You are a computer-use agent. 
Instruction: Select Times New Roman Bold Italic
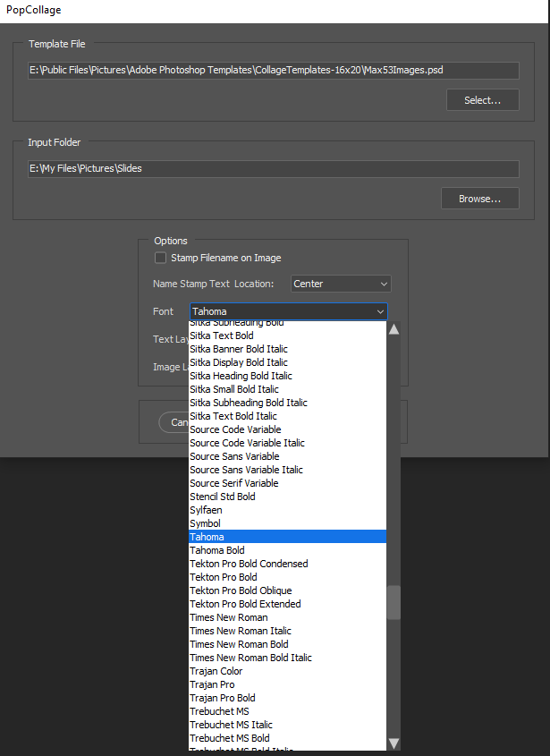click(250, 657)
